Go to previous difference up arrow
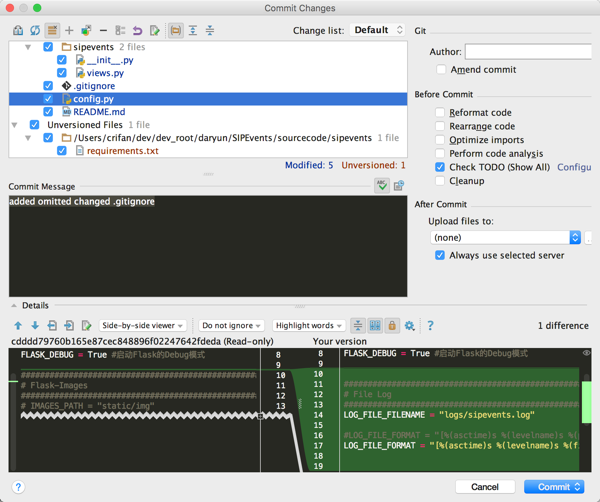This screenshot has height=502, width=600. [18, 326]
